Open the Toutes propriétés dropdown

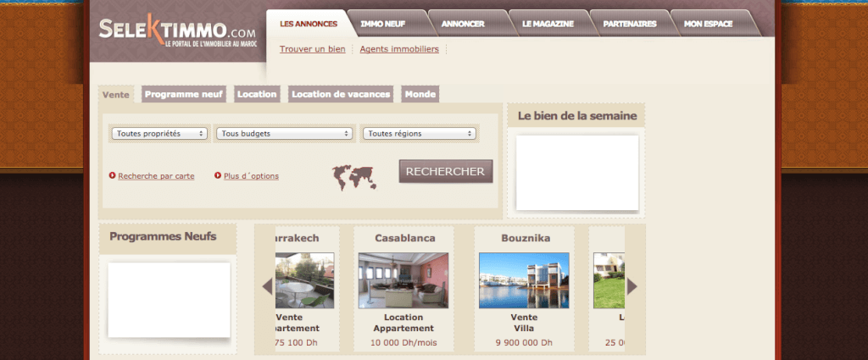click(159, 134)
